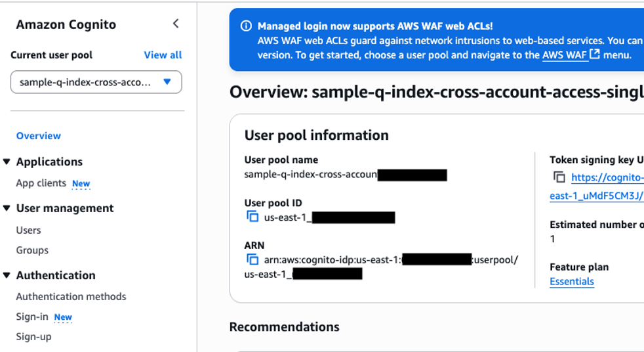
Task: Click the View all link
Action: [x=163, y=55]
